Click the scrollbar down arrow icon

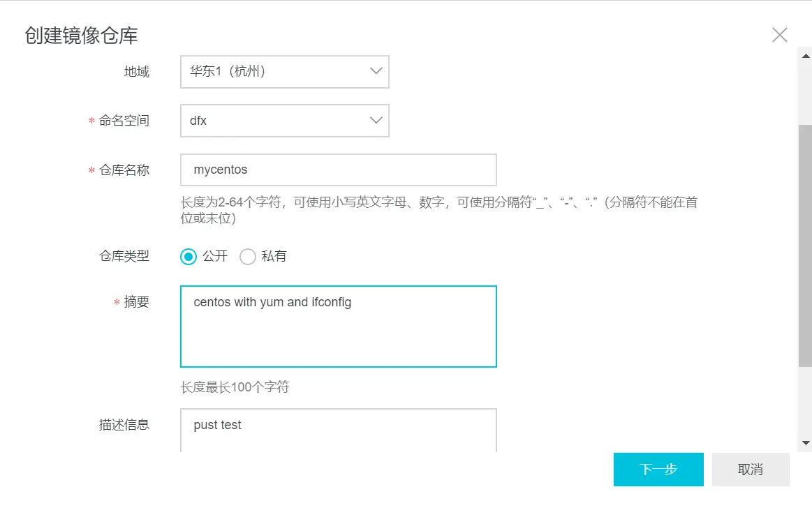pos(804,442)
